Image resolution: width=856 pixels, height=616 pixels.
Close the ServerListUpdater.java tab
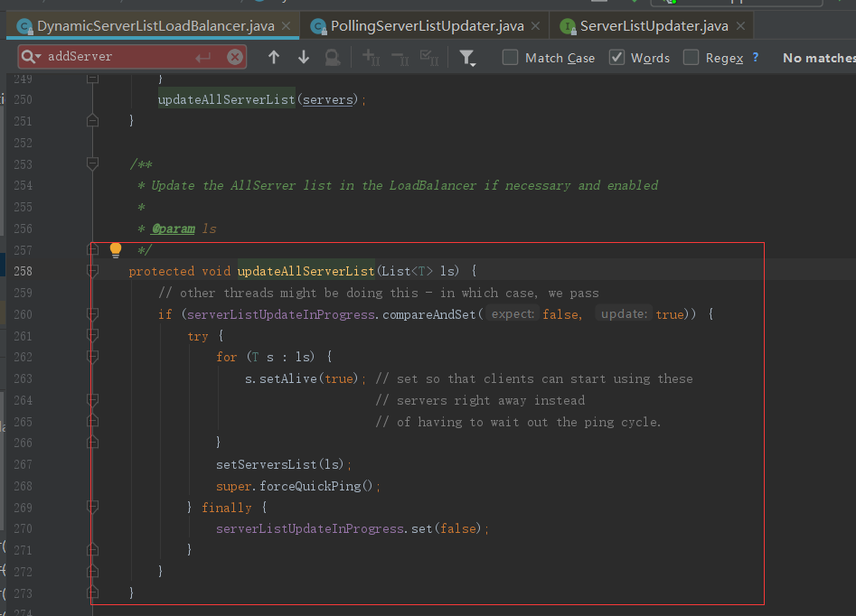tap(740, 26)
